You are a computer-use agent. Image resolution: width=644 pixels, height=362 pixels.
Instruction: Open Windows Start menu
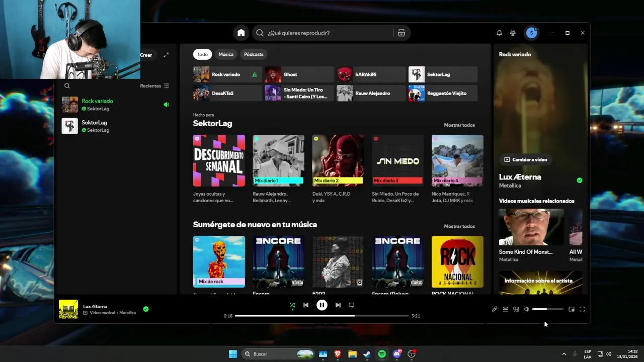click(x=233, y=354)
